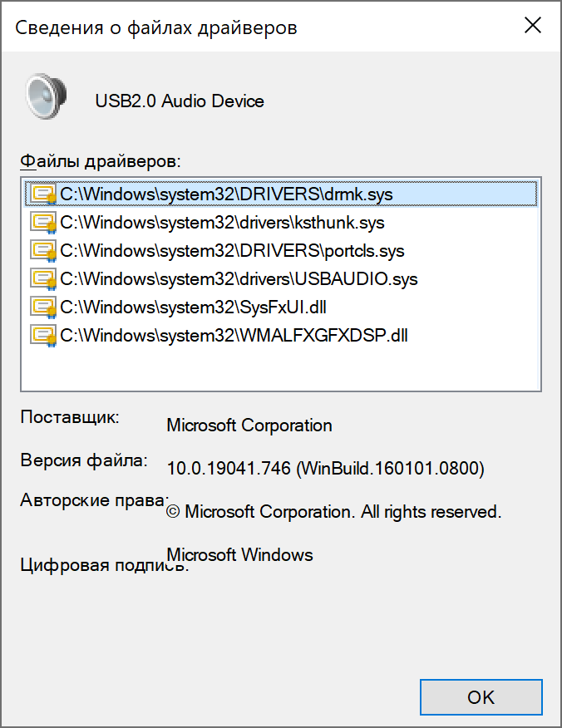The width and height of the screenshot is (562, 728).
Task: Click the ksthunk.sys file certificate icon
Action: 43,223
